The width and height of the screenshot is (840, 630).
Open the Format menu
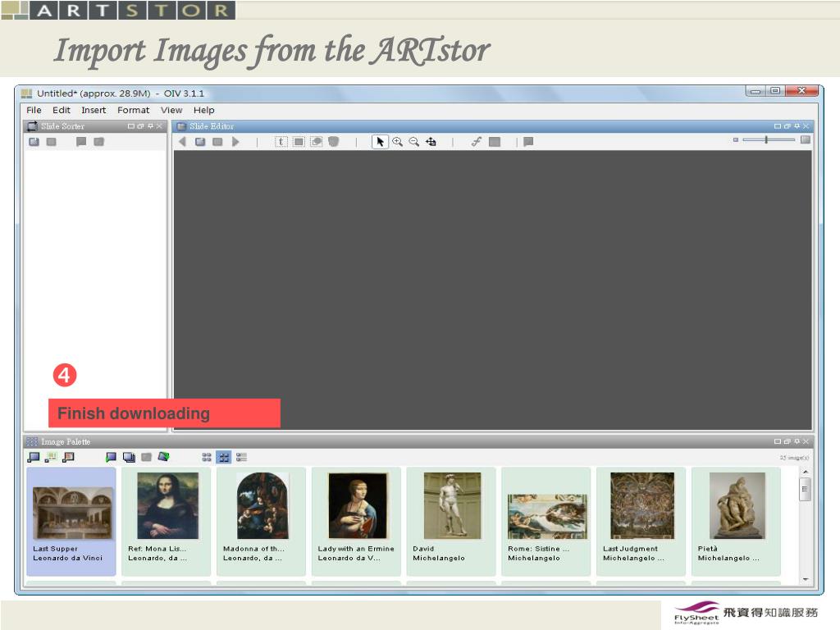click(x=134, y=110)
